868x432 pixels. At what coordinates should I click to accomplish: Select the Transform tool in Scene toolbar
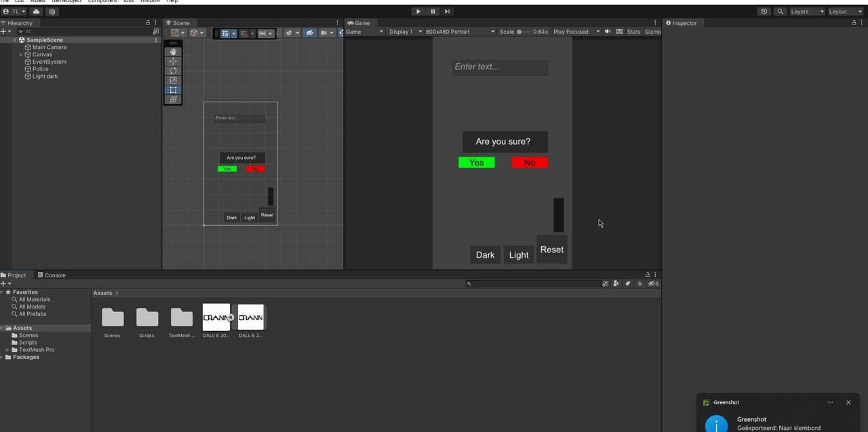pos(173,99)
